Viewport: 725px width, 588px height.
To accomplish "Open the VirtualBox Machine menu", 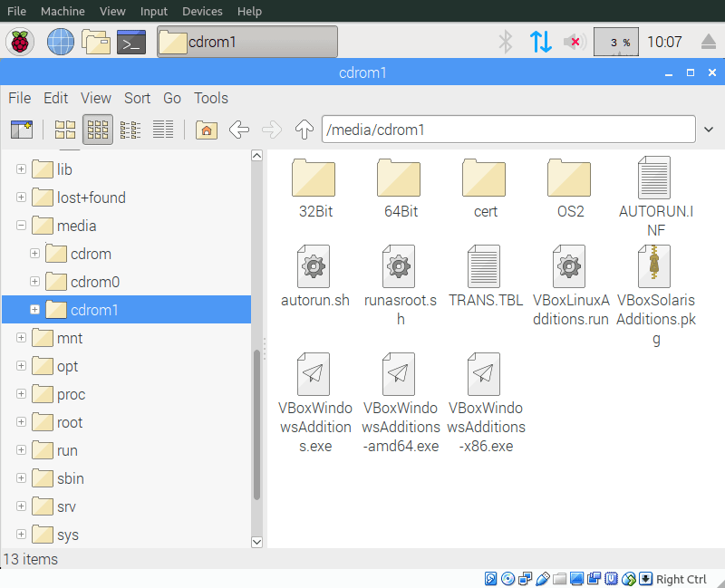I will [x=63, y=11].
